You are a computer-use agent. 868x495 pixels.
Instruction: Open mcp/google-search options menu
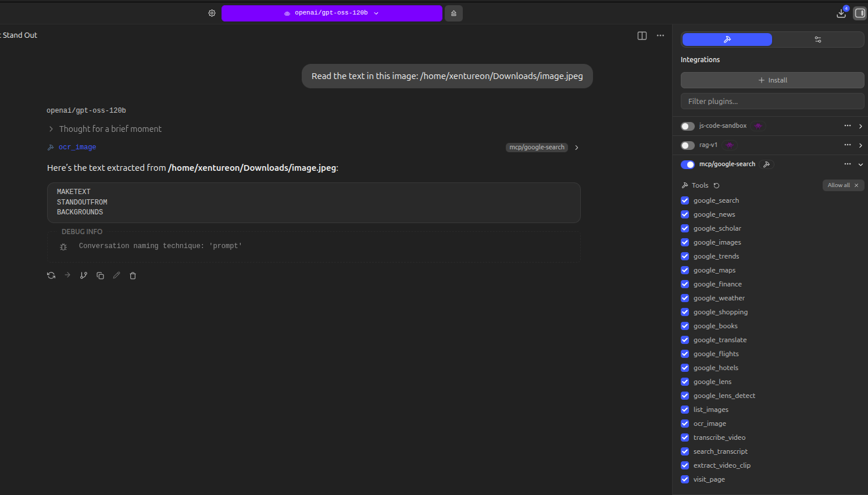coord(847,164)
